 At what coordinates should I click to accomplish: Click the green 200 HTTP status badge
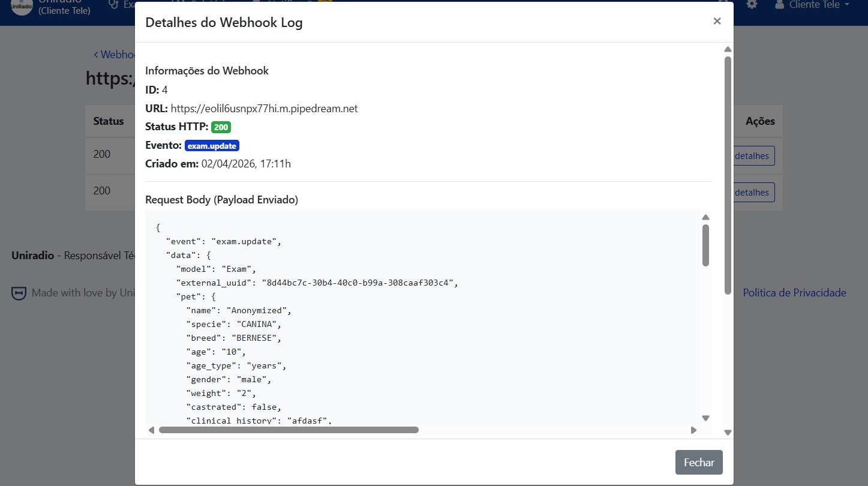(x=221, y=127)
